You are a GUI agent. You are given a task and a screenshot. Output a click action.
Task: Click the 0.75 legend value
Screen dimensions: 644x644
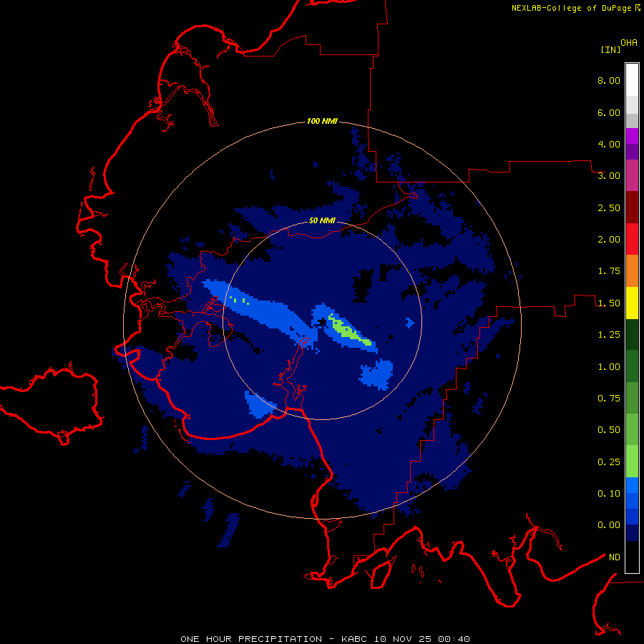click(609, 399)
